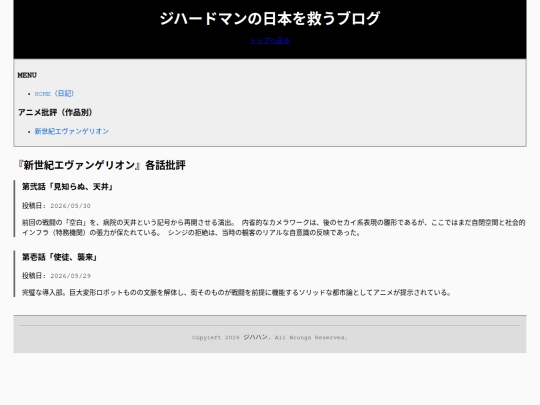Click the 第弐話 review body paragraph
Image resolution: width=540 pixels, height=405 pixels.
[x=273, y=228]
